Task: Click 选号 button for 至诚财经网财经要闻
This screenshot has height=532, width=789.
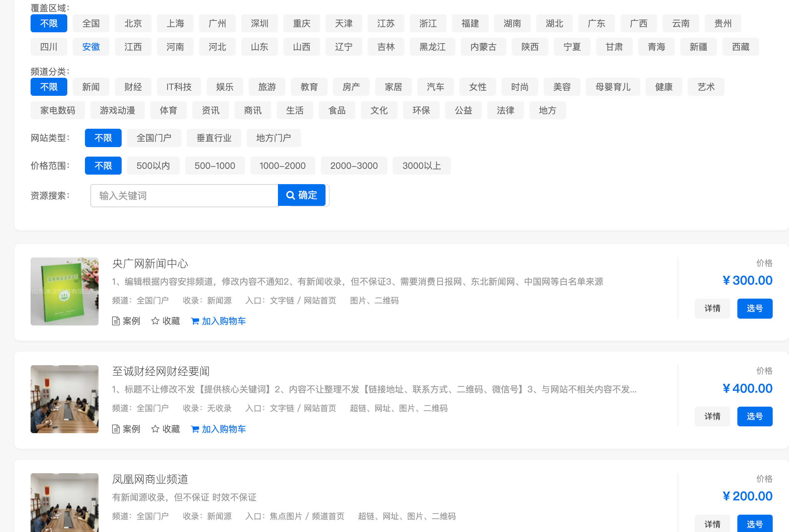Action: coord(755,416)
